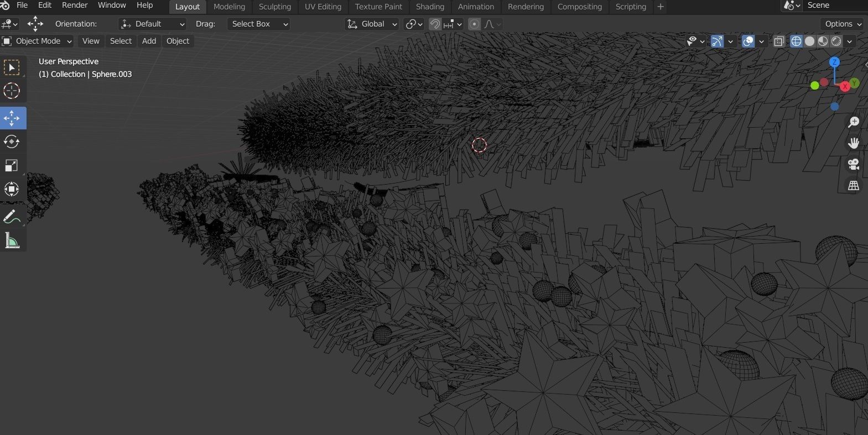This screenshot has height=435, width=868.
Task: Toggle X-Ray display
Action: [779, 41]
